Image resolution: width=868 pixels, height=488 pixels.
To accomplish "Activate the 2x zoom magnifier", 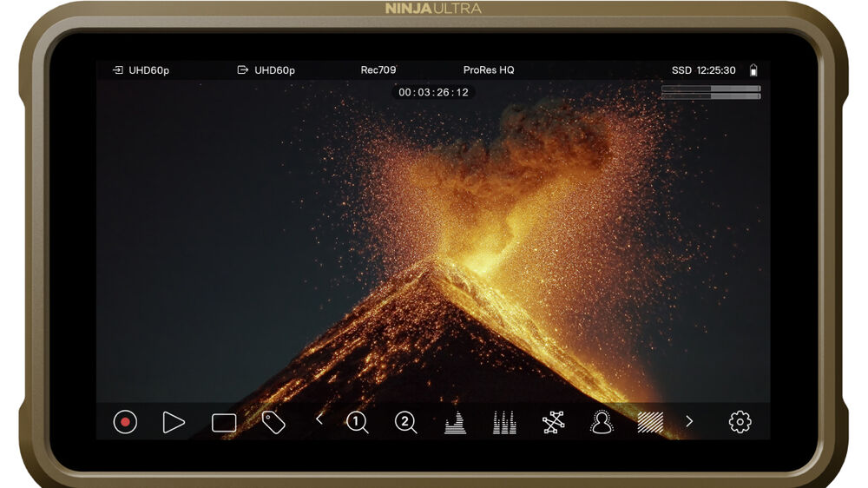I will point(405,422).
